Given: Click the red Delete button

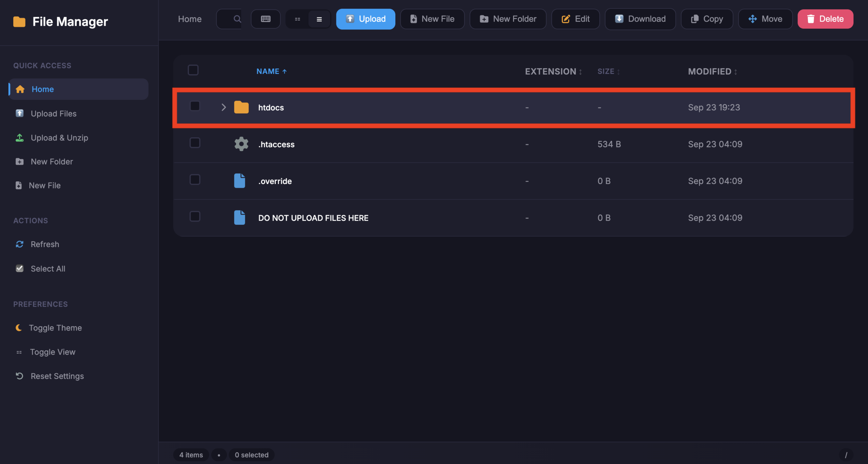Looking at the screenshot, I should [825, 19].
